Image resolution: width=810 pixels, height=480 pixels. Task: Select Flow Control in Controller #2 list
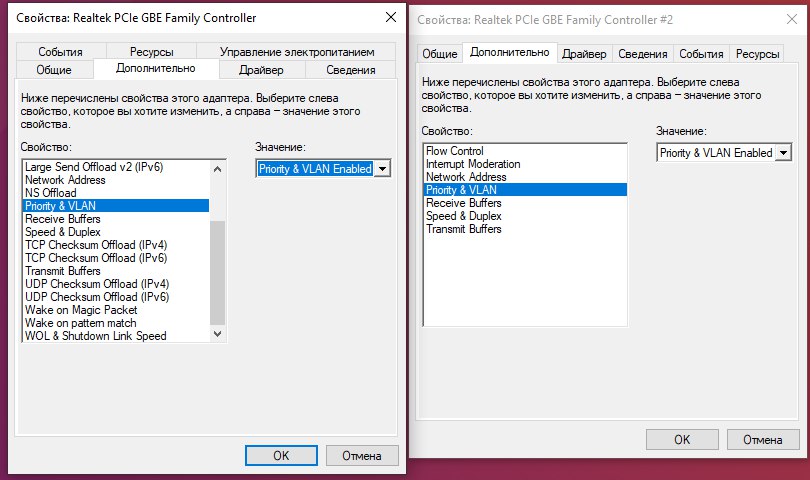click(525, 151)
